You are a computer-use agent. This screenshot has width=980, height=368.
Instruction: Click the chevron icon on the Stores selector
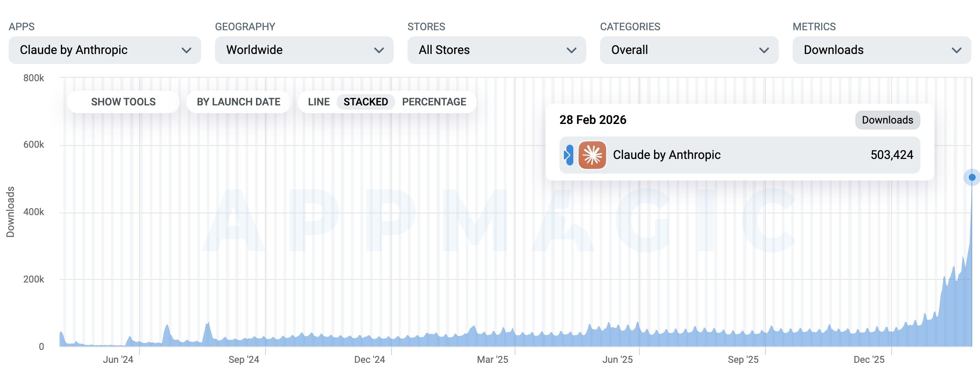coord(572,50)
